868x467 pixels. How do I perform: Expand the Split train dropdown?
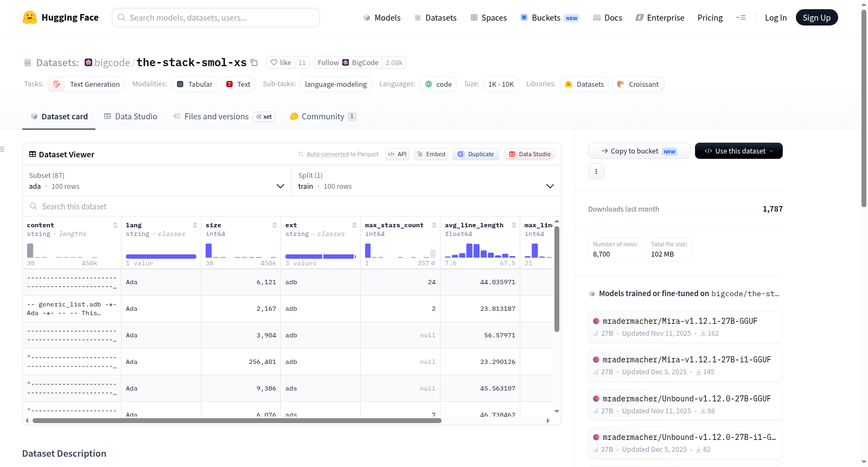[x=426, y=181]
